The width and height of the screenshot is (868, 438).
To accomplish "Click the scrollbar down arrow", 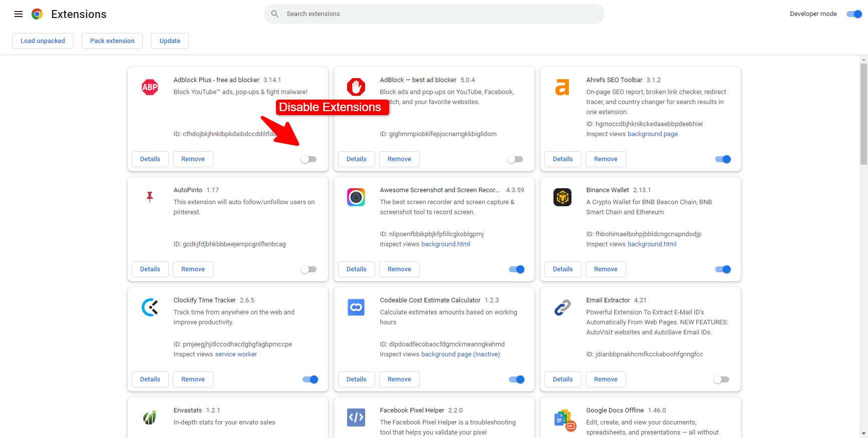I will click(863, 433).
